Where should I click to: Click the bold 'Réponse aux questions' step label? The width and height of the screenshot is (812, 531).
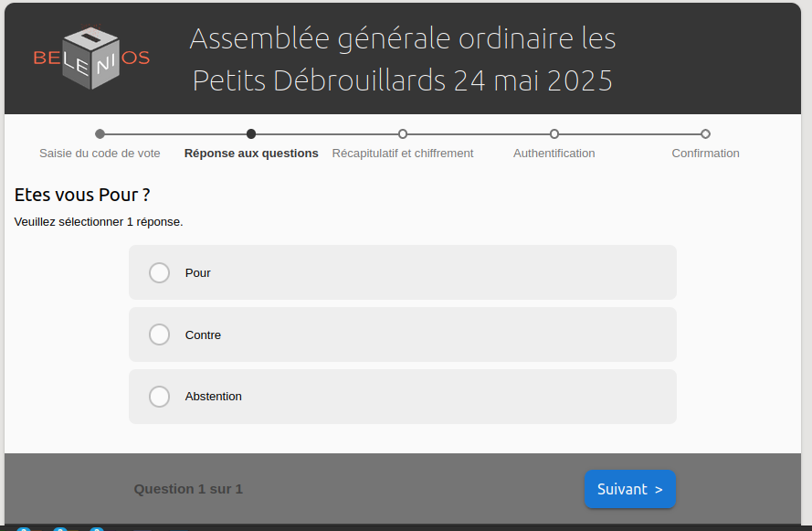[251, 154]
